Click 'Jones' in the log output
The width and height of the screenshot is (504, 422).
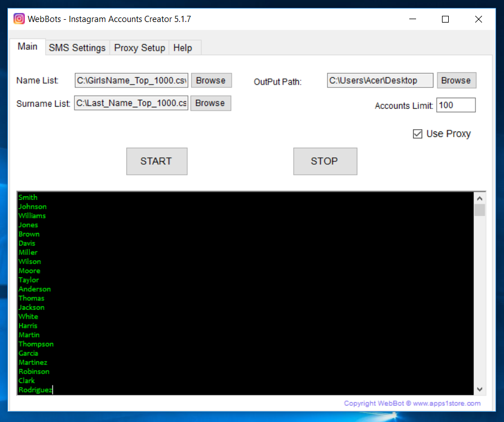(x=28, y=225)
